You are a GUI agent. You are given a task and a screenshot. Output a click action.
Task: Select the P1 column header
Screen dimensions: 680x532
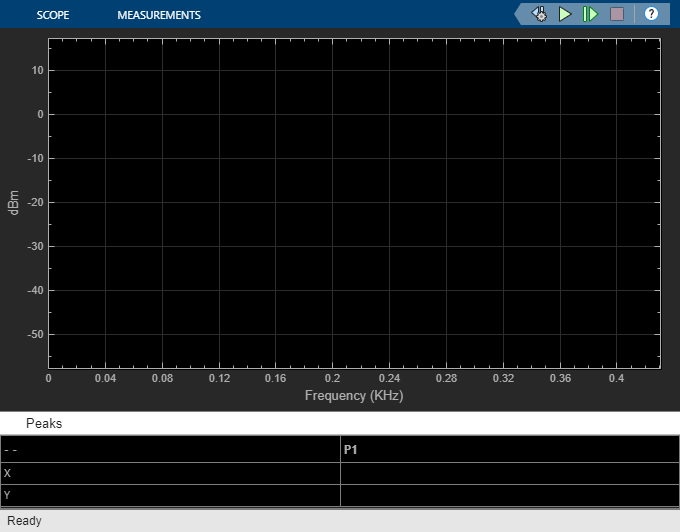coord(350,450)
